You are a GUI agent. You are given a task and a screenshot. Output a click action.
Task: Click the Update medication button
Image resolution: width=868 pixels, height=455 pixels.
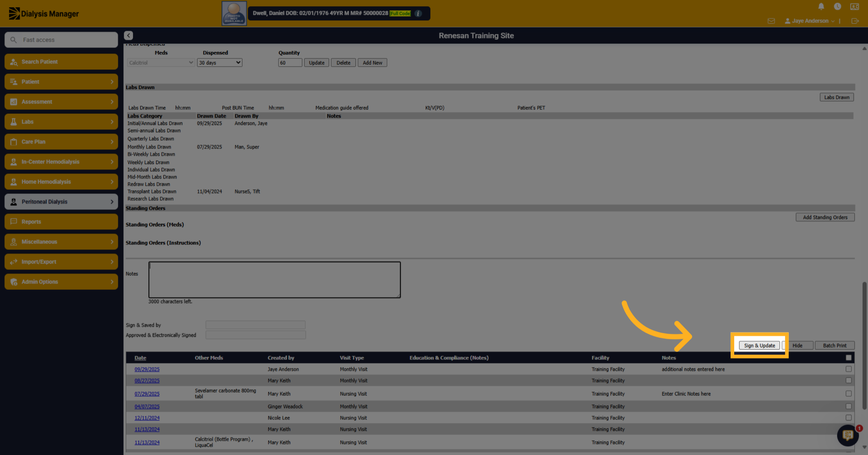coord(316,63)
